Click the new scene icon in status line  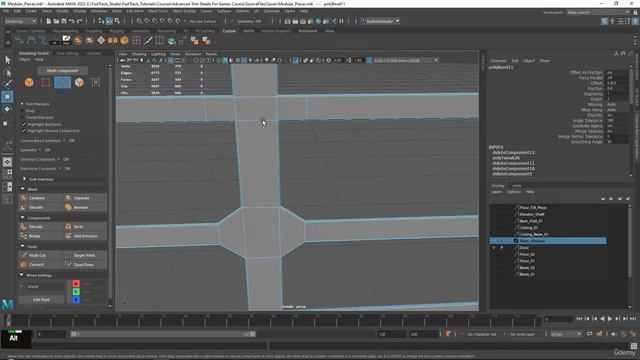pos(49,21)
